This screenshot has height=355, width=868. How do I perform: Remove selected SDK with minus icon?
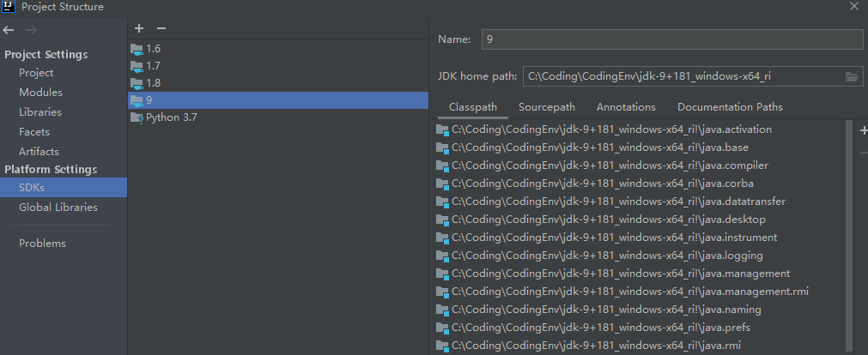[161, 28]
